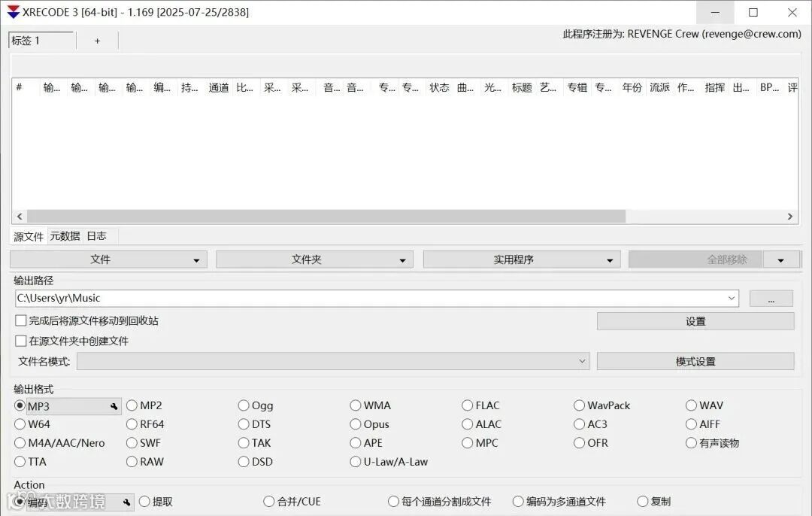This screenshot has width=812, height=516.
Task: Select W64 output format
Action: 20,424
